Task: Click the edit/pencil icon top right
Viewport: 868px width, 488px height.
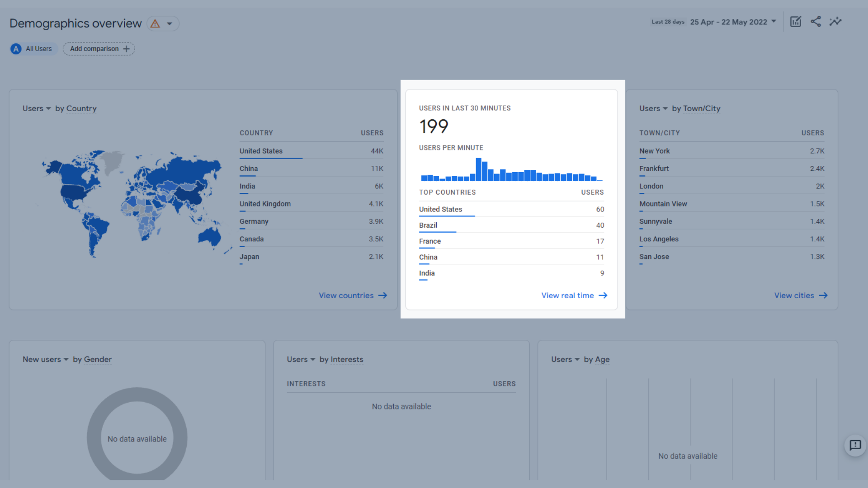Action: [x=795, y=21]
